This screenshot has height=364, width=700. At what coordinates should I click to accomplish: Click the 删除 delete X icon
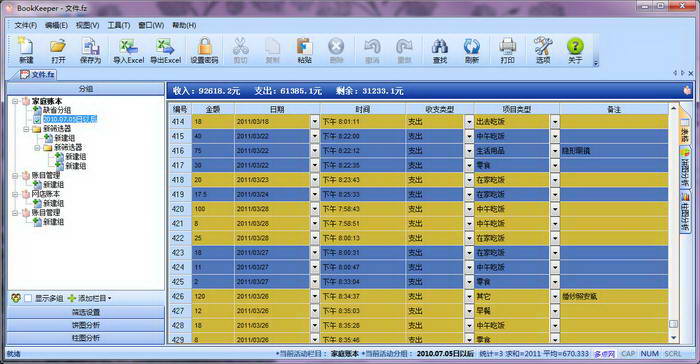tap(336, 46)
